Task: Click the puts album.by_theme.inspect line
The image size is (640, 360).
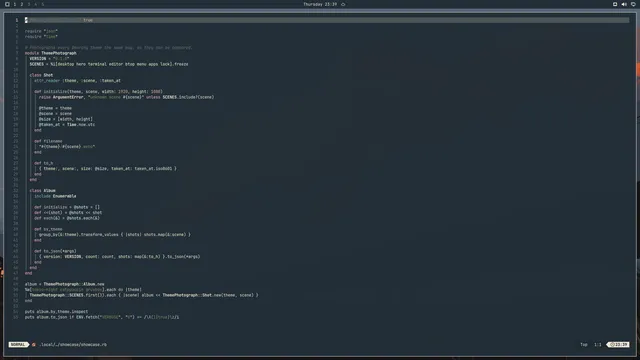Action: tap(56, 311)
